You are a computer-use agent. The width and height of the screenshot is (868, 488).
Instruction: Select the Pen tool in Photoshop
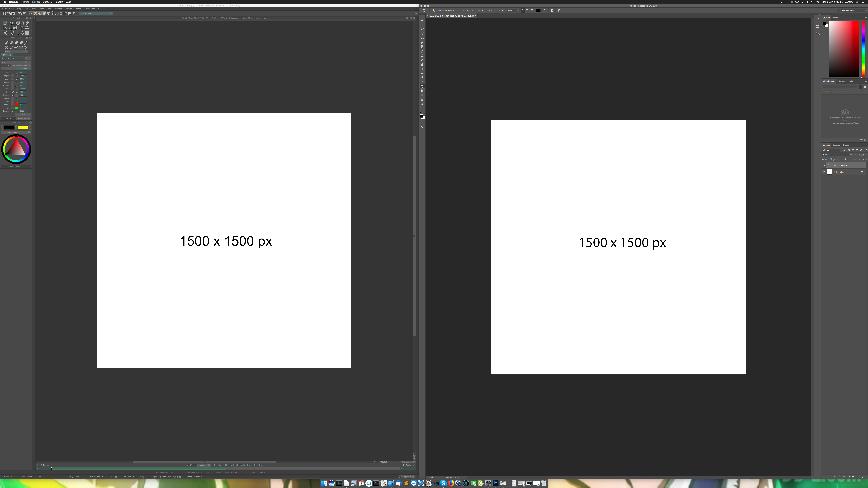[x=422, y=82]
